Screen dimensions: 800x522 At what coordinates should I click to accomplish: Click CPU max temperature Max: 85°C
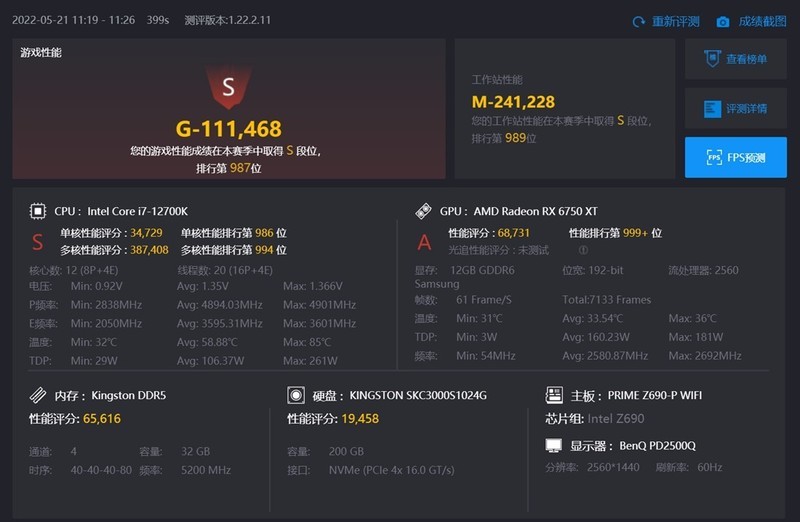pos(307,342)
